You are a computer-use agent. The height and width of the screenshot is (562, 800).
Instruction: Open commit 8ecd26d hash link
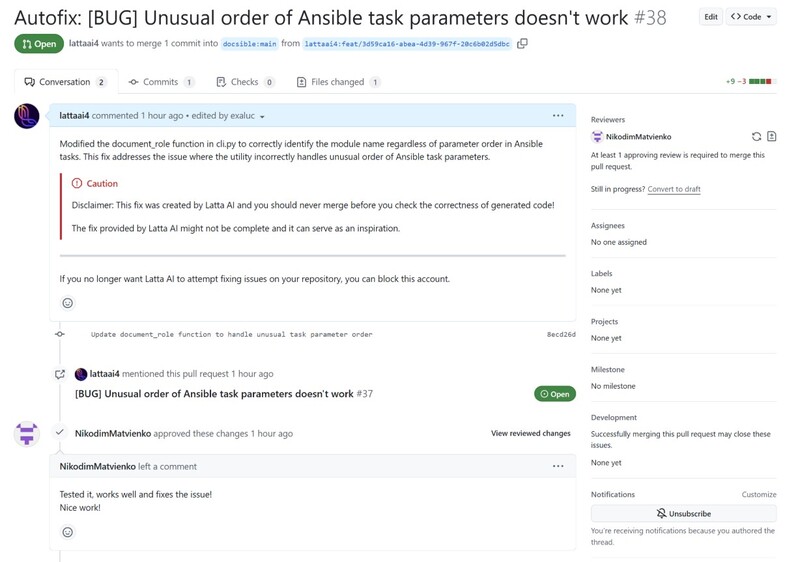[x=561, y=334]
